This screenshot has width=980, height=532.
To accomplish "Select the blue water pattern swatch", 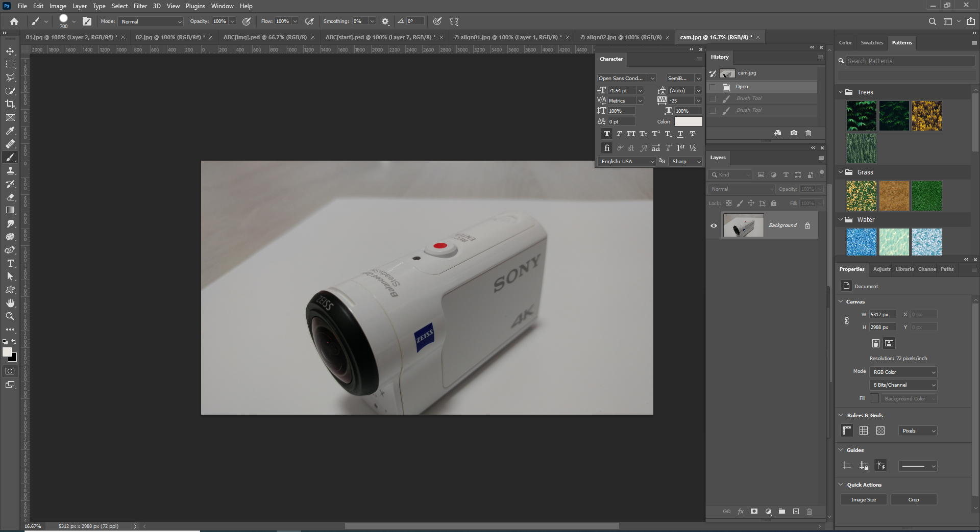I will [862, 242].
